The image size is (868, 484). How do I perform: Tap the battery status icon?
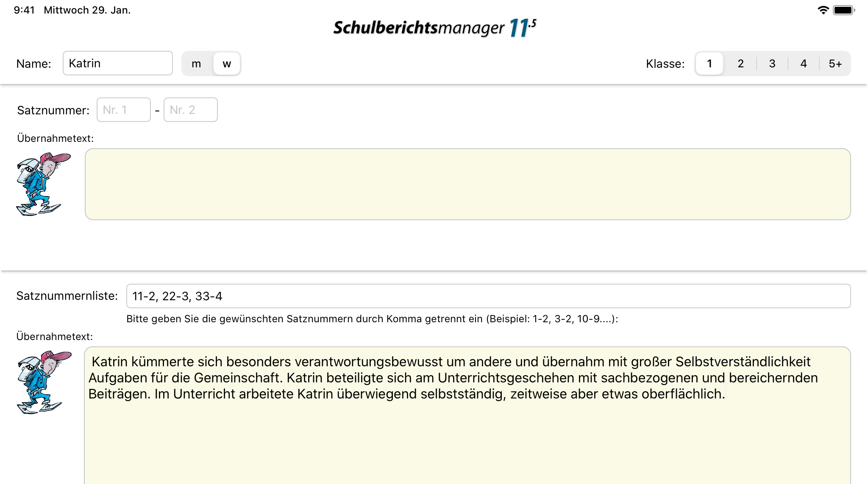843,10
